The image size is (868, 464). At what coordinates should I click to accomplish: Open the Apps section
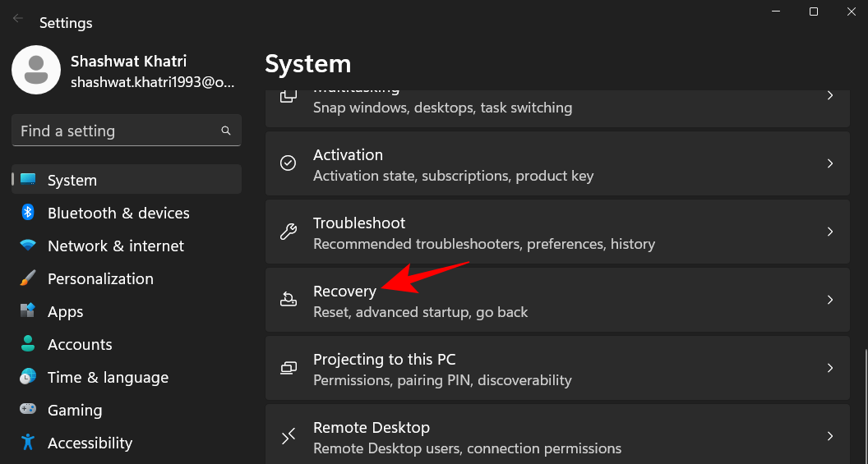(x=127, y=311)
